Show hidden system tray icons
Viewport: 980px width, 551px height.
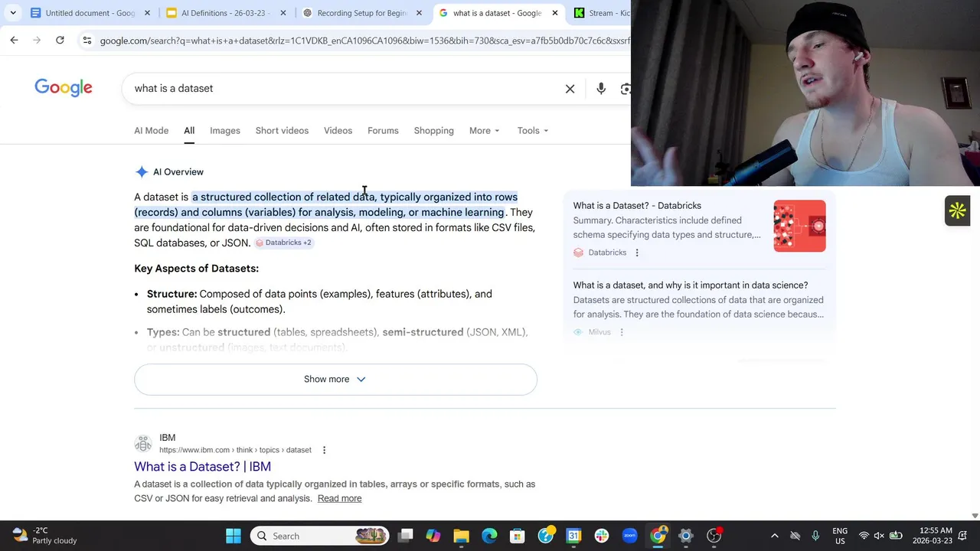(x=774, y=536)
